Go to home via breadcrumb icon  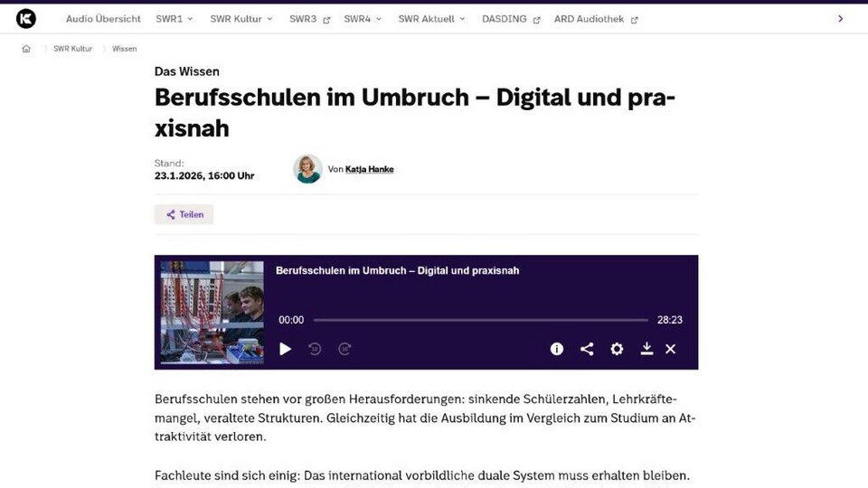26,49
